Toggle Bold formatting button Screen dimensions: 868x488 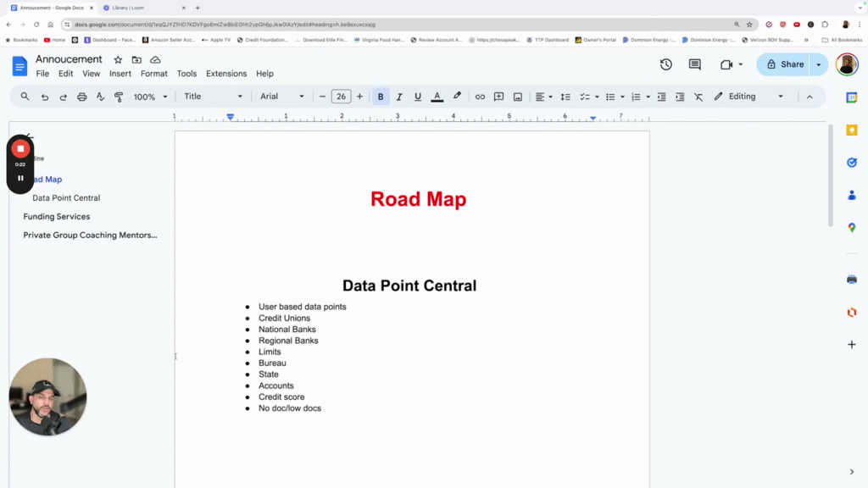381,97
